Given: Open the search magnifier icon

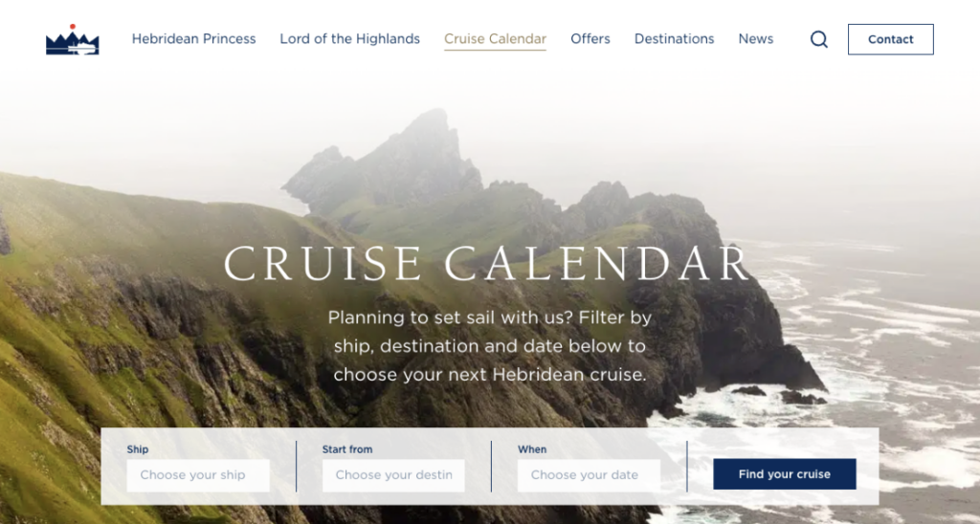Looking at the screenshot, I should coord(819,39).
